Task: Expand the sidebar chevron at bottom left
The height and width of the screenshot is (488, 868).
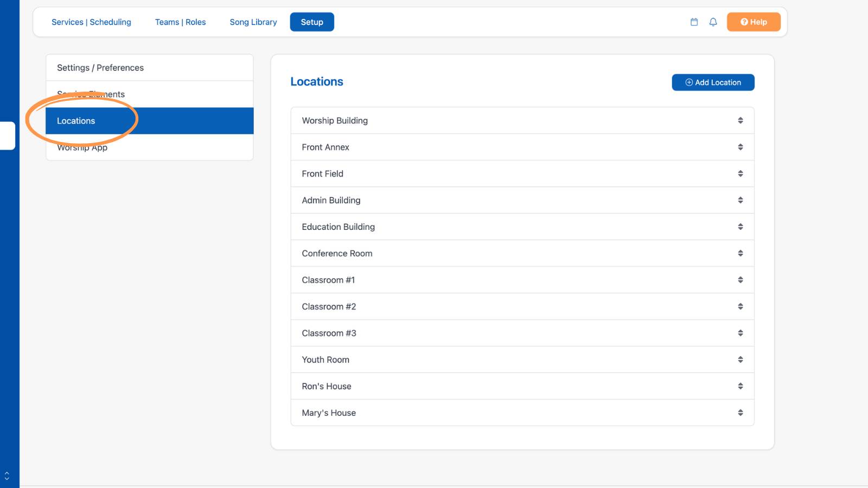Action: [7, 476]
